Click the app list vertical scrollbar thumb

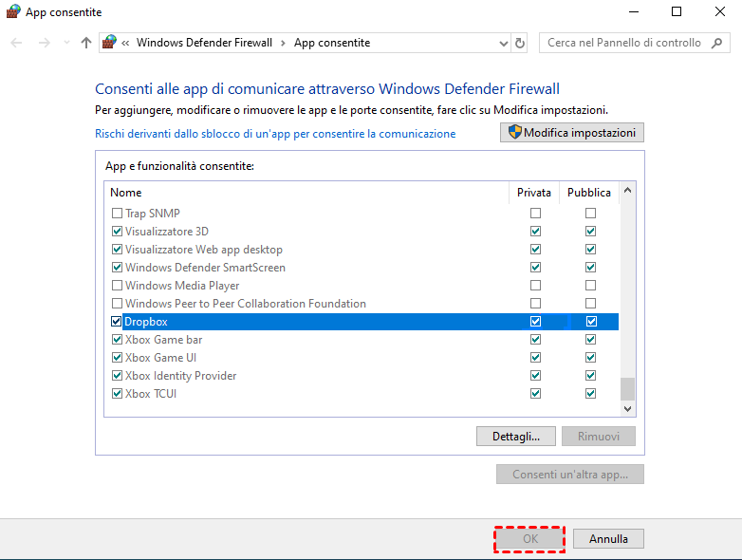point(627,387)
